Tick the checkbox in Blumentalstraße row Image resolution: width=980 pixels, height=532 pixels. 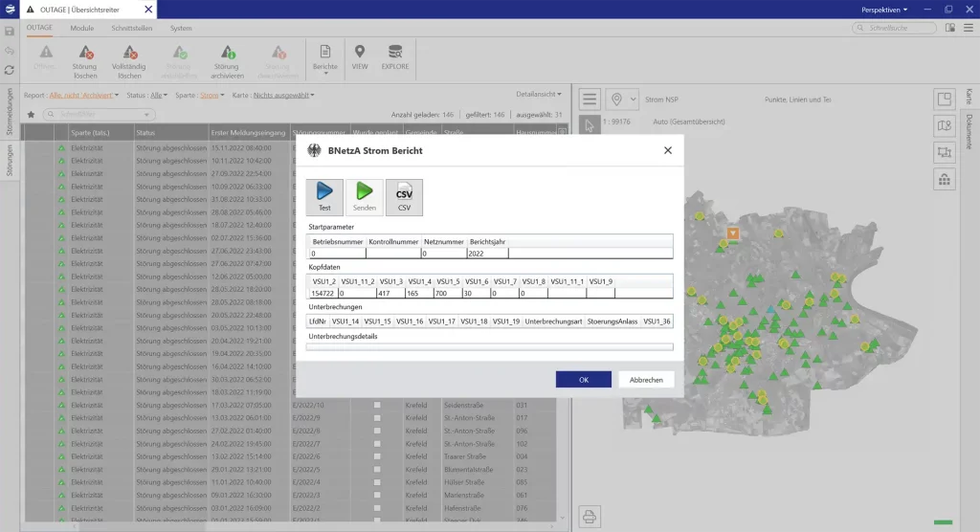pos(377,470)
